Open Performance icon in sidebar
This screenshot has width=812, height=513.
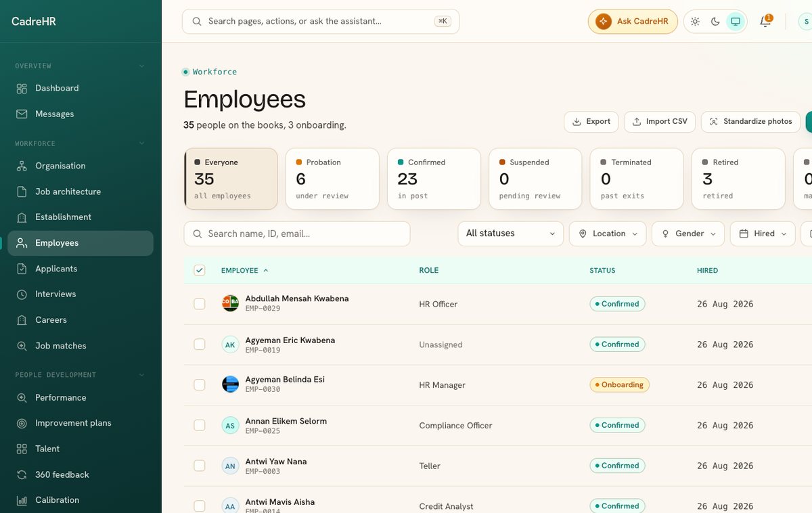click(x=22, y=398)
